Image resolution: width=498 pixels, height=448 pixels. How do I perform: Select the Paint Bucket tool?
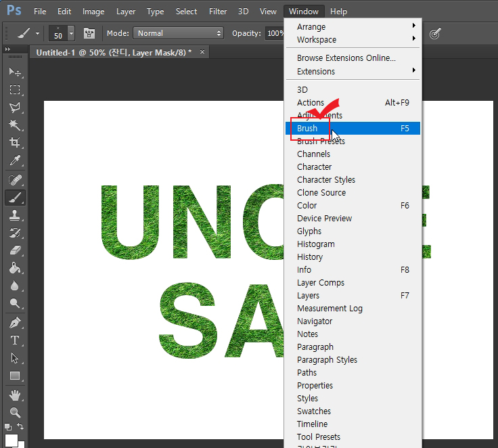click(15, 268)
